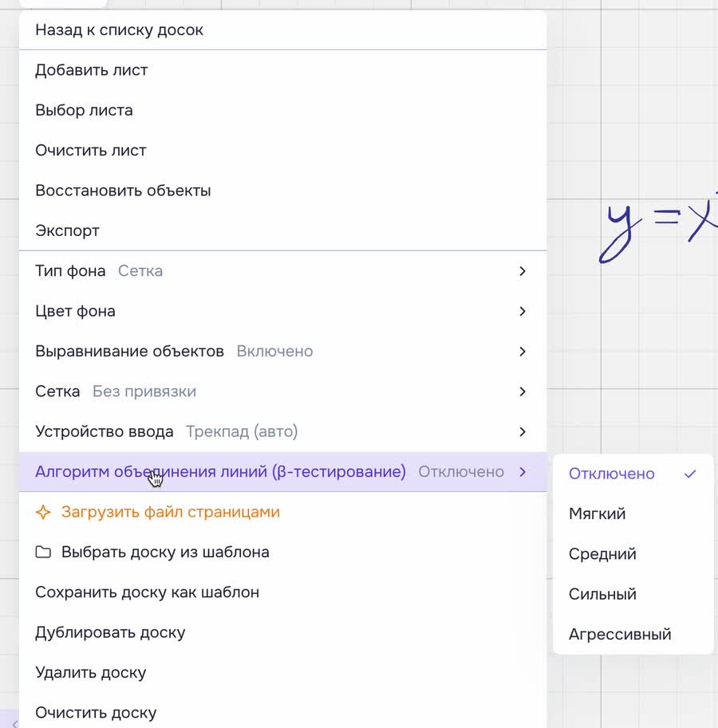
Task: Expand chevron beside Без привязки
Action: click(x=523, y=392)
